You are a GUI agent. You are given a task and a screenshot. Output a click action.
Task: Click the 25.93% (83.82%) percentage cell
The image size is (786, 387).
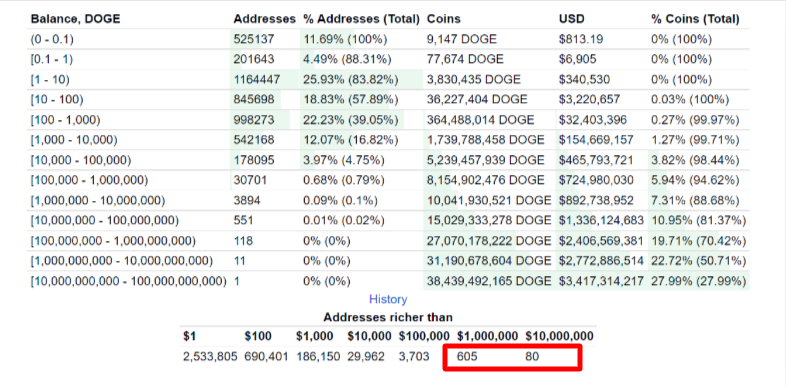click(x=351, y=79)
